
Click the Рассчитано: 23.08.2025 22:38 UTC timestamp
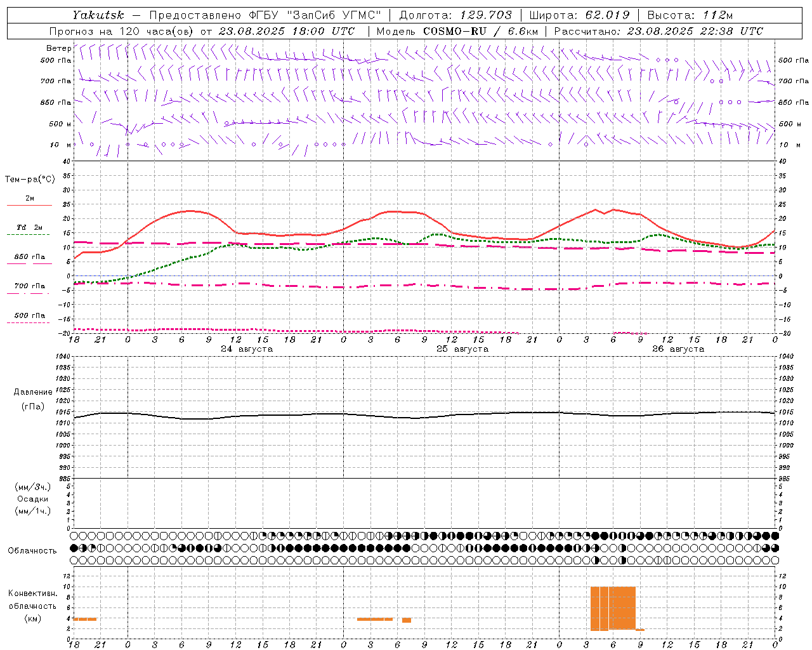click(658, 31)
